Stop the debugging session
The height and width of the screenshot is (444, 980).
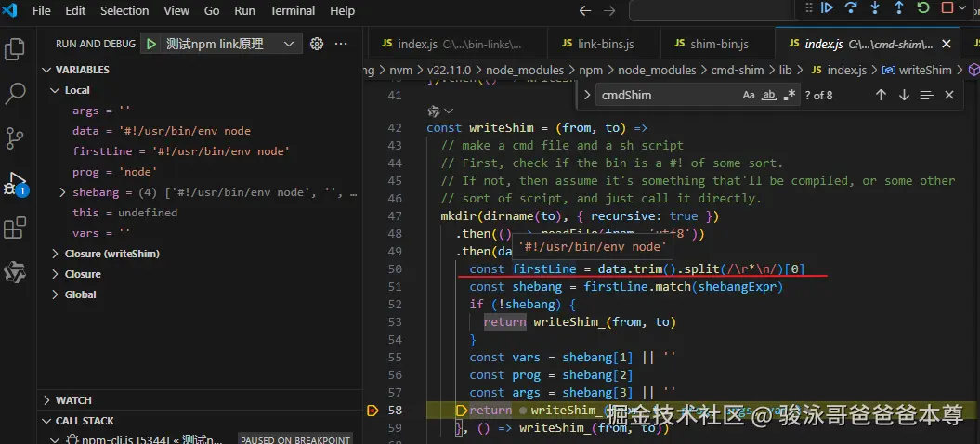[x=947, y=8]
